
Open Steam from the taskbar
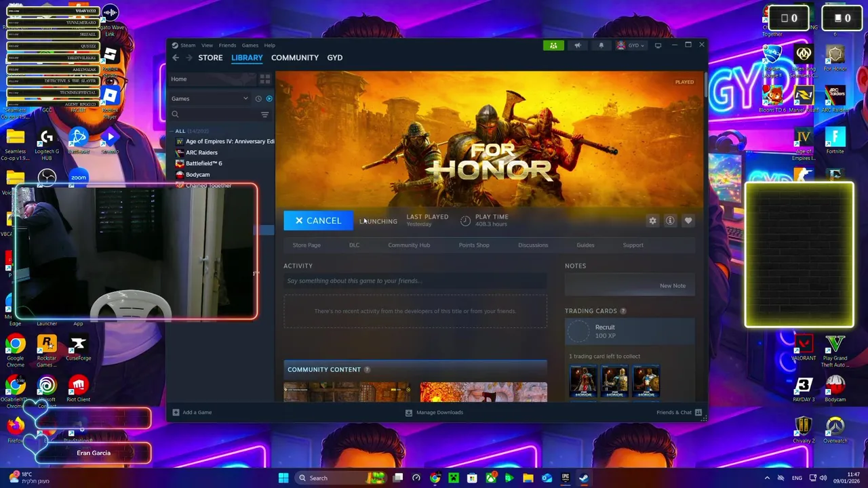(x=584, y=478)
